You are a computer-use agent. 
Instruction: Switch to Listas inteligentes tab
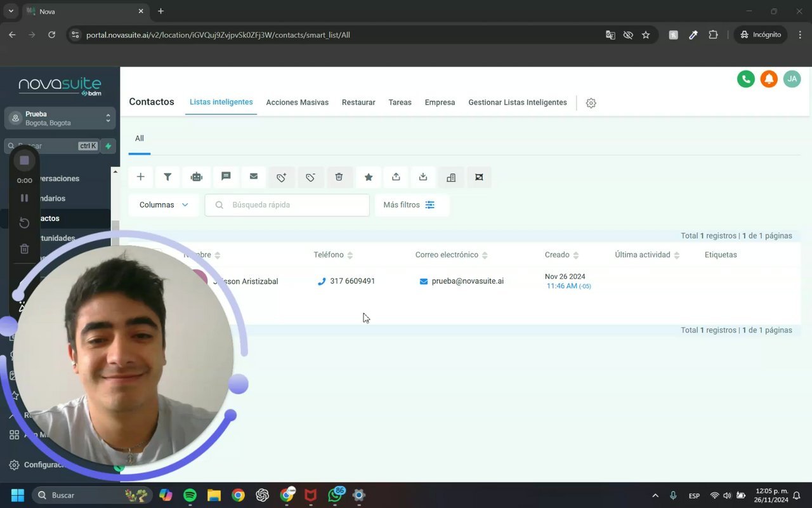pos(221,102)
